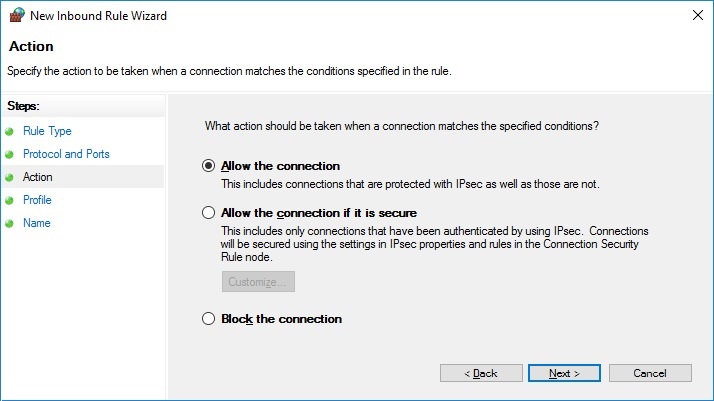
Task: Click Next to continue the wizard
Action: click(564, 373)
